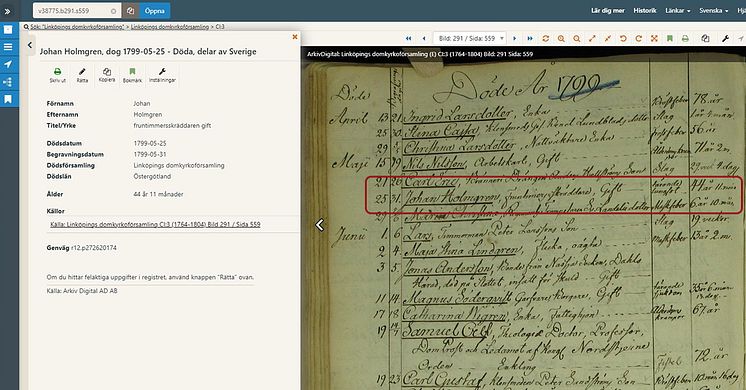746x390 pixels.
Task: Print the image using viewer toolbar printer
Action: [x=685, y=39]
